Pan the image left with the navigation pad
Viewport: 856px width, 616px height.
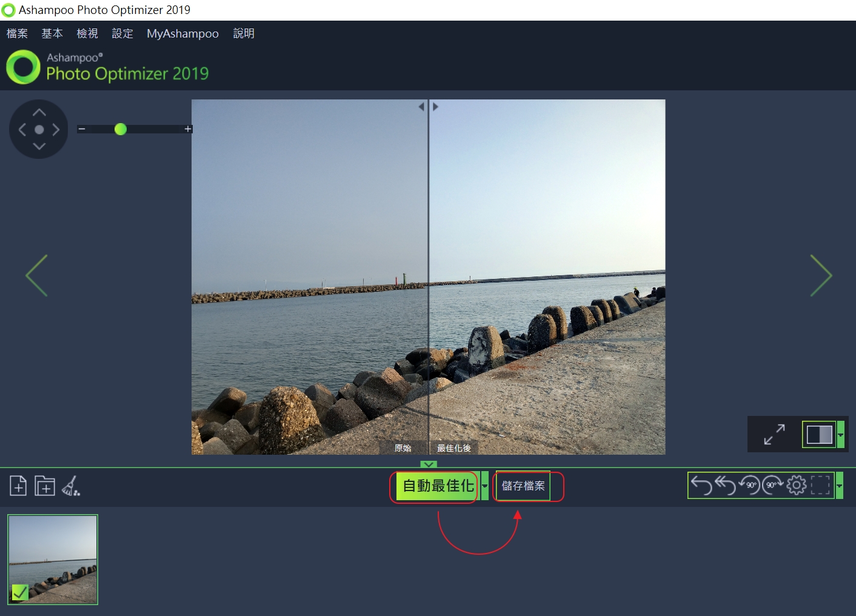[22, 129]
